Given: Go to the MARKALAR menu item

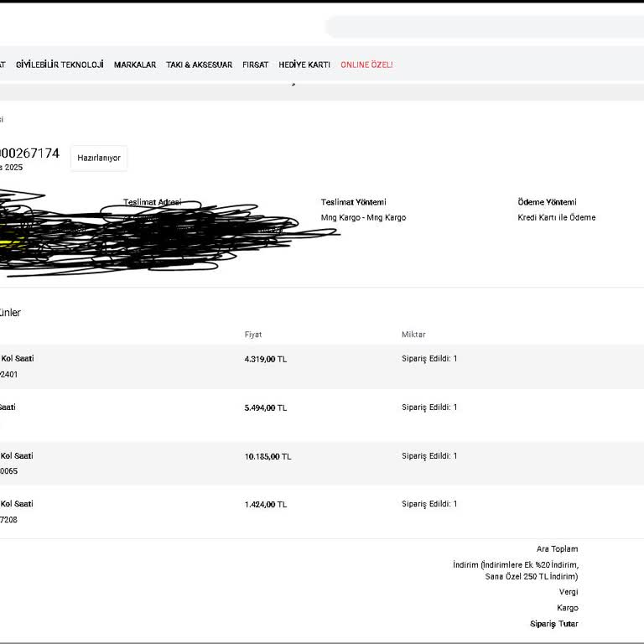Looking at the screenshot, I should [x=135, y=65].
